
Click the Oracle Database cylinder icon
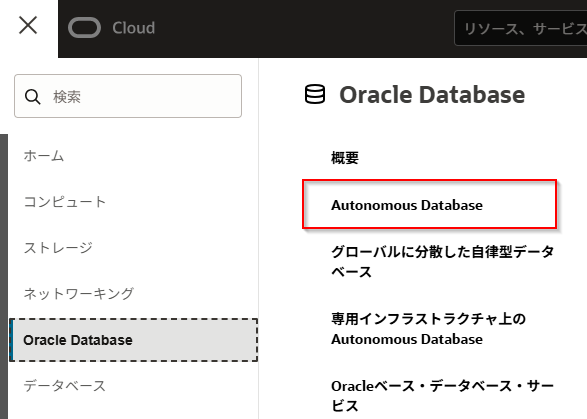(315, 94)
